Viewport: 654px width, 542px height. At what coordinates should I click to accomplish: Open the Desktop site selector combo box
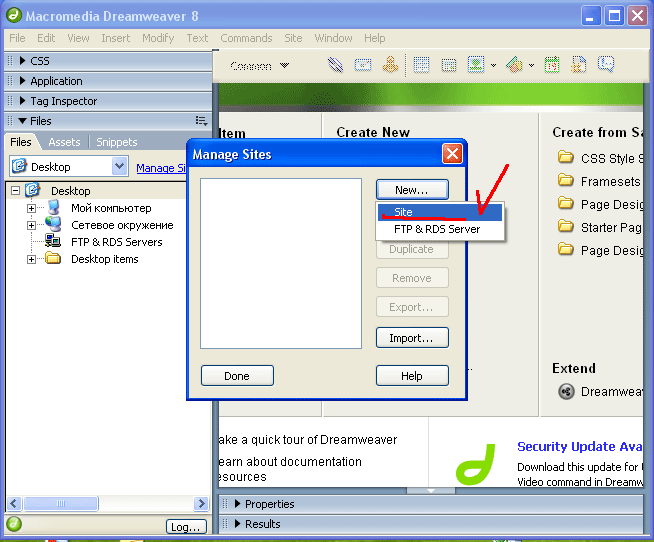pyautogui.click(x=69, y=166)
